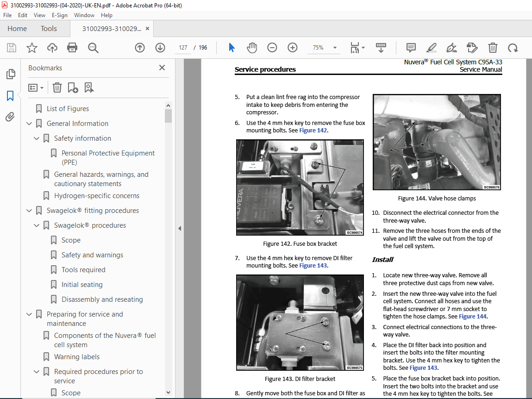Find current bookmark icon
The height and width of the screenshot is (399, 532).
pyautogui.click(x=89, y=88)
